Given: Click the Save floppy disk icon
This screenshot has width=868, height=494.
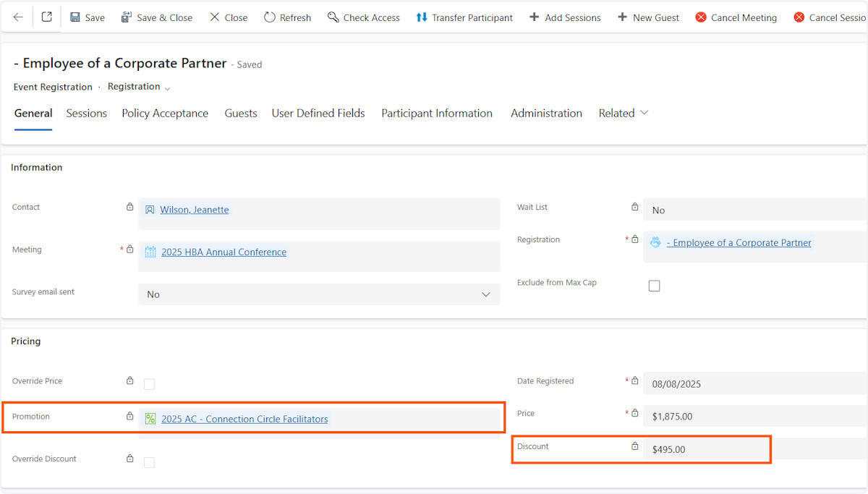Looking at the screenshot, I should [x=75, y=17].
